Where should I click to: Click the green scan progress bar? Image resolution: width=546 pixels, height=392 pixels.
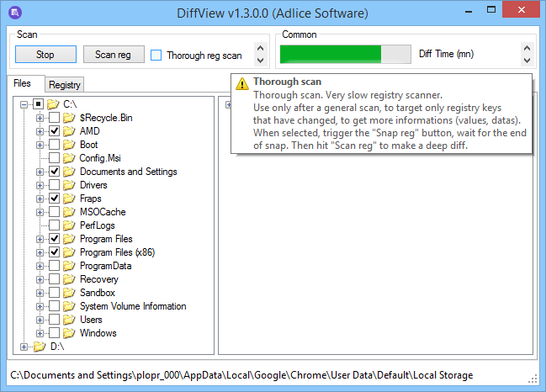(346, 55)
